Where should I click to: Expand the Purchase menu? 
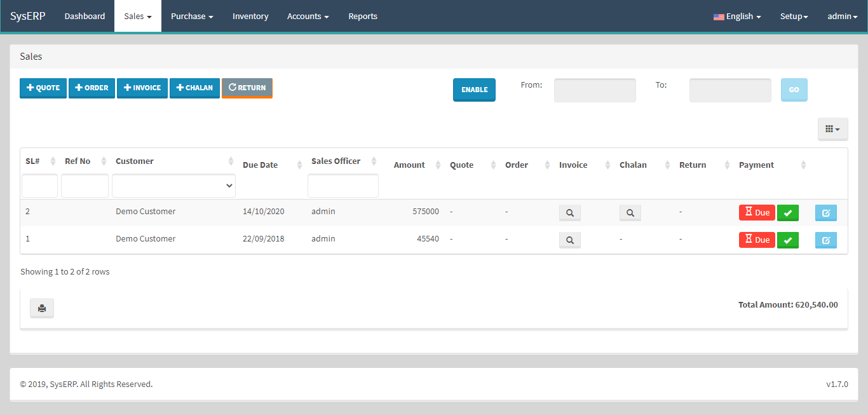(x=192, y=16)
